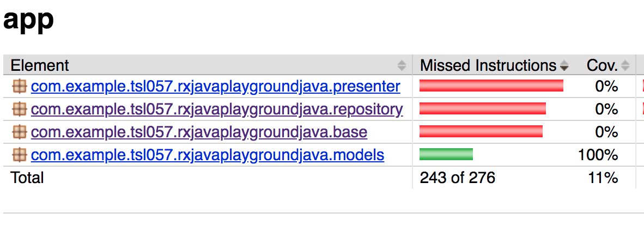The width and height of the screenshot is (644, 231).
Task: Click the package icon beside presenter row
Action: 19,86
